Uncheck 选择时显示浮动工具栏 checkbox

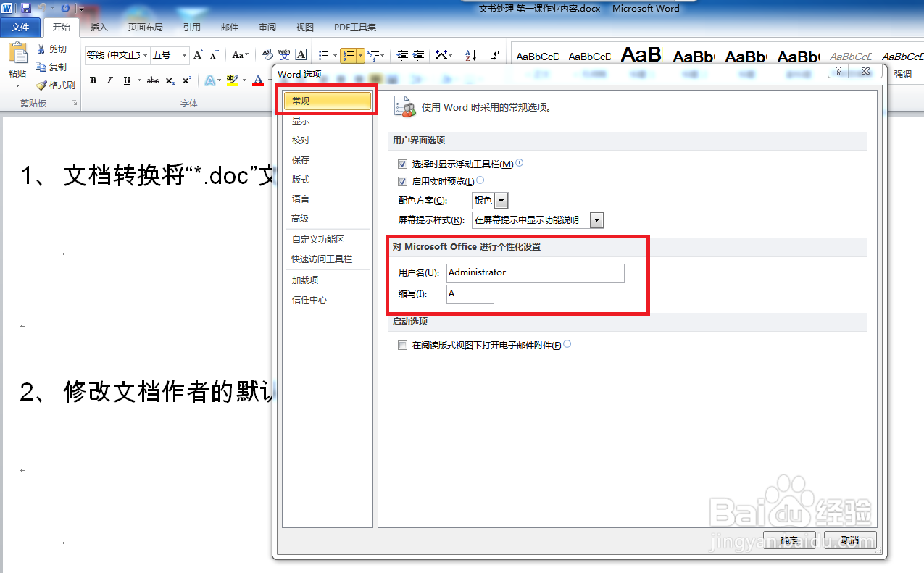tap(403, 164)
